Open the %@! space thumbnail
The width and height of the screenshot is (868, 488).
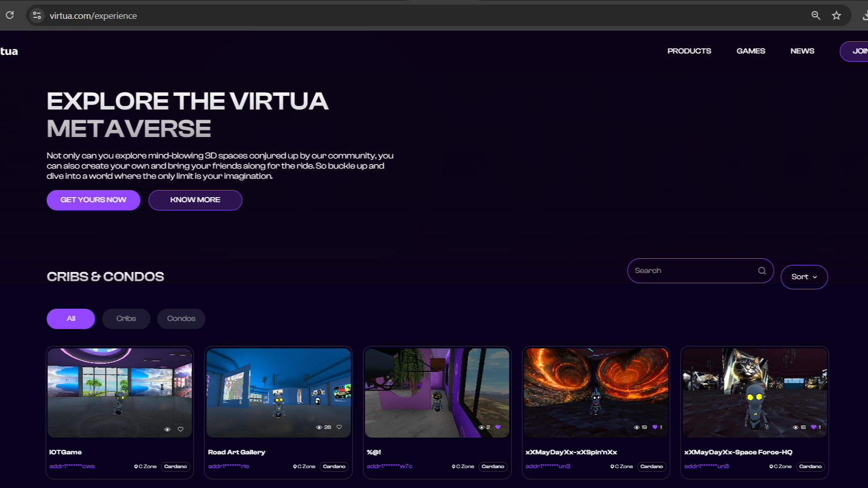[x=437, y=393]
